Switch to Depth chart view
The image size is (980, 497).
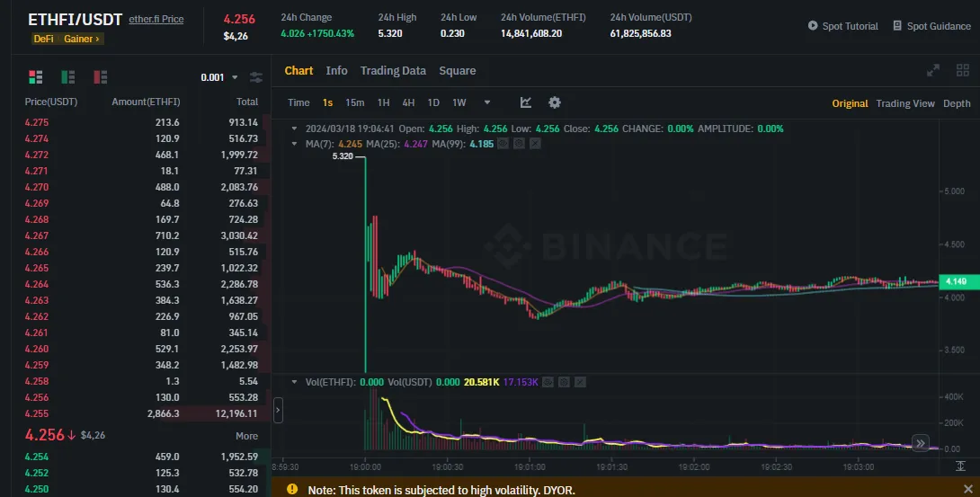click(x=957, y=103)
